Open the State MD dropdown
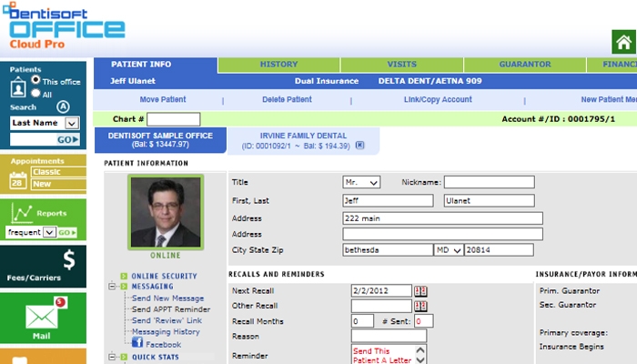 click(x=449, y=250)
